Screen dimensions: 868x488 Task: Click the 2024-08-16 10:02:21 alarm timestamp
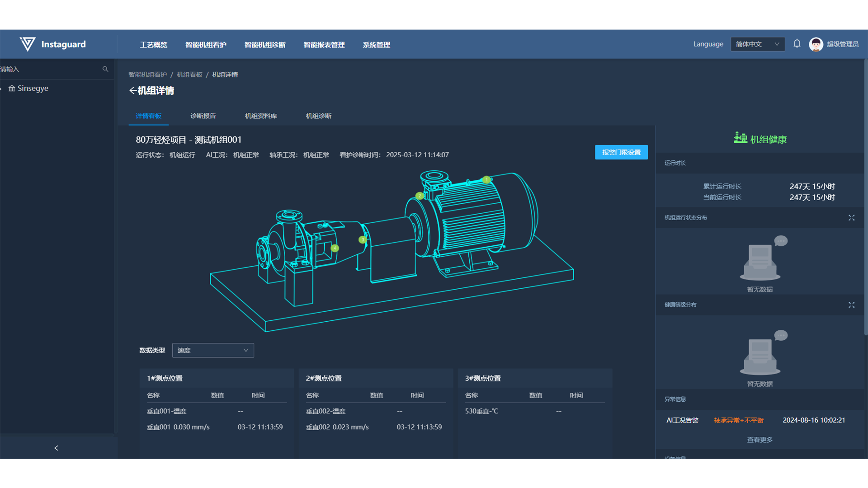814,420
